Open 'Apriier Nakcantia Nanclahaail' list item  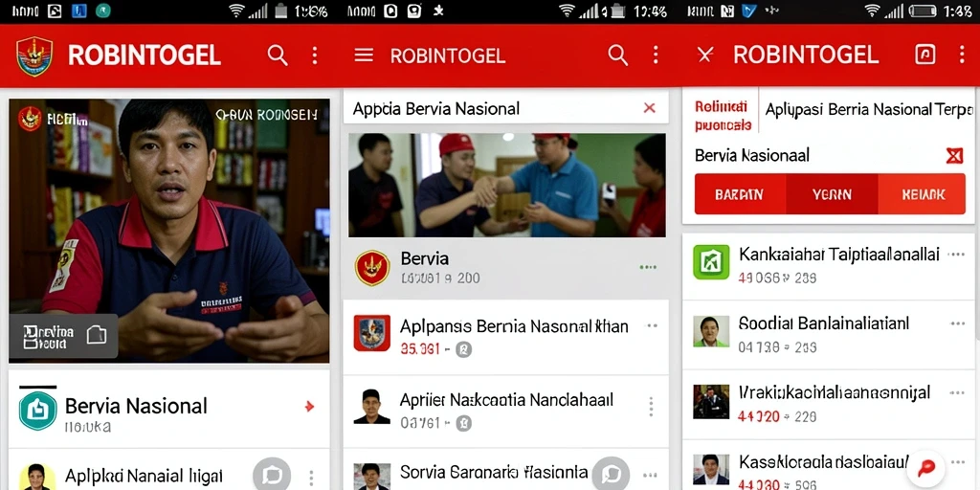point(505,411)
